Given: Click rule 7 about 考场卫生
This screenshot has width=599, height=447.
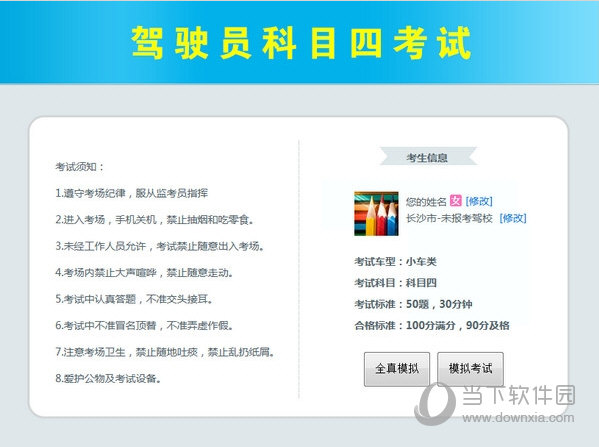Looking at the screenshot, I should point(165,351).
